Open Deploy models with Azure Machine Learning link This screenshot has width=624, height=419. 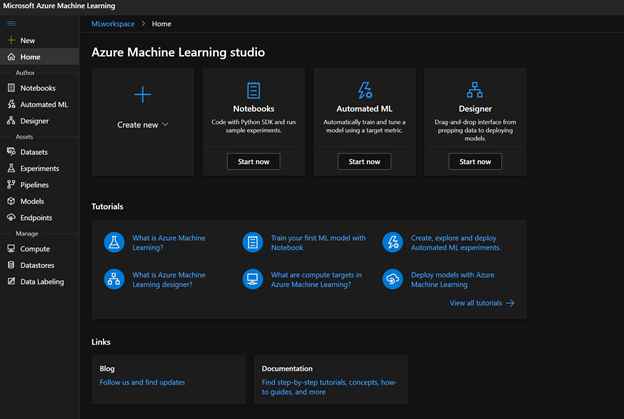click(x=452, y=279)
